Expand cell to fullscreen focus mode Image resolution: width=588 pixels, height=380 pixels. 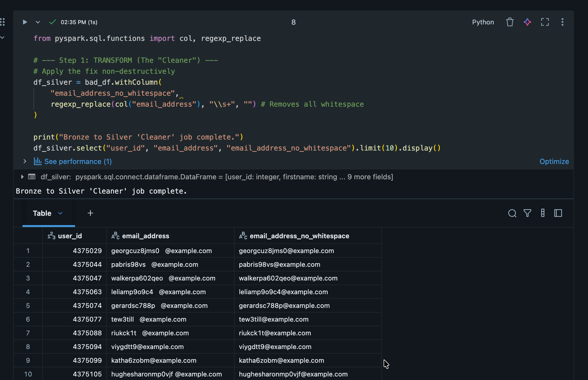(545, 22)
